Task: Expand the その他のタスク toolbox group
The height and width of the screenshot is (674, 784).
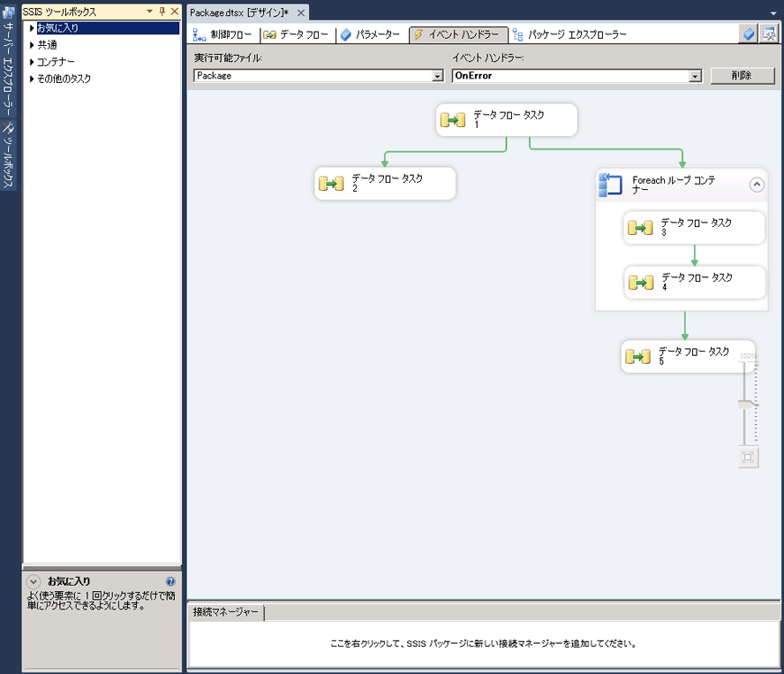Action: coord(32,79)
